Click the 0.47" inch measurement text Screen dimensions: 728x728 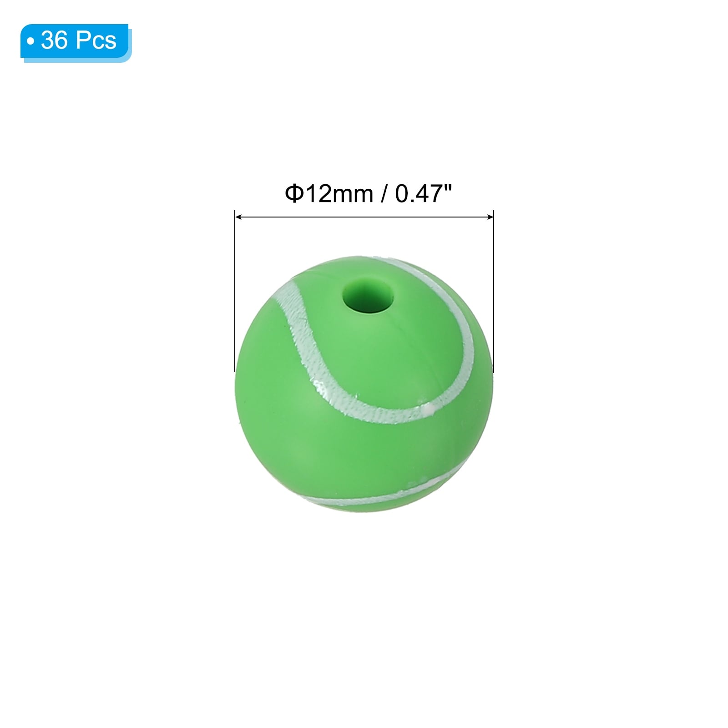(423, 194)
